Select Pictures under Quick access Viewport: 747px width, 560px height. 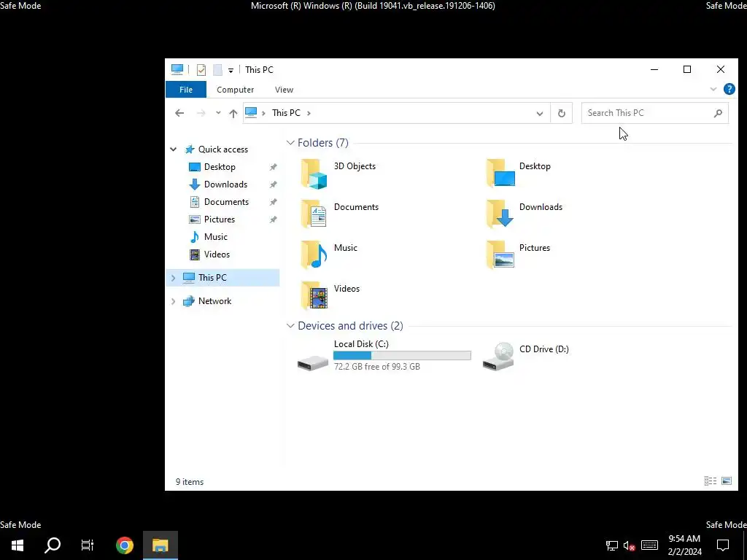220,219
